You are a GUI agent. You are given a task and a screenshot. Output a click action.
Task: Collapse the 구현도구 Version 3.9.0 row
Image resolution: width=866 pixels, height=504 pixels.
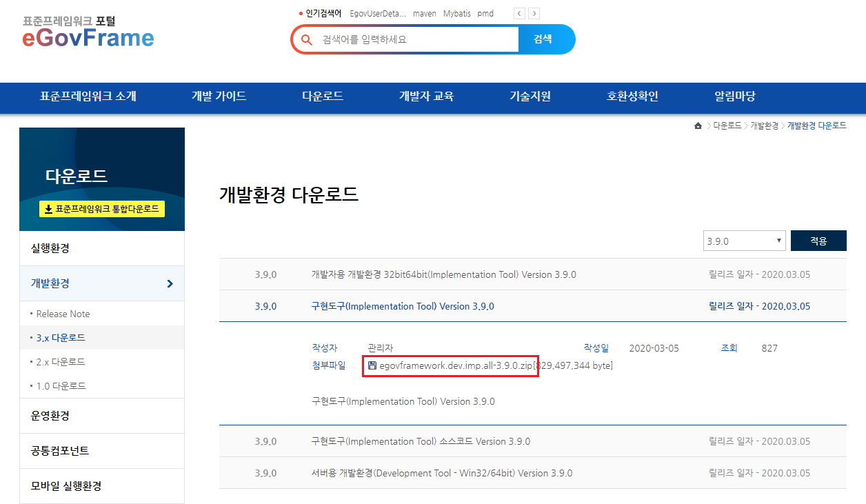click(x=403, y=306)
